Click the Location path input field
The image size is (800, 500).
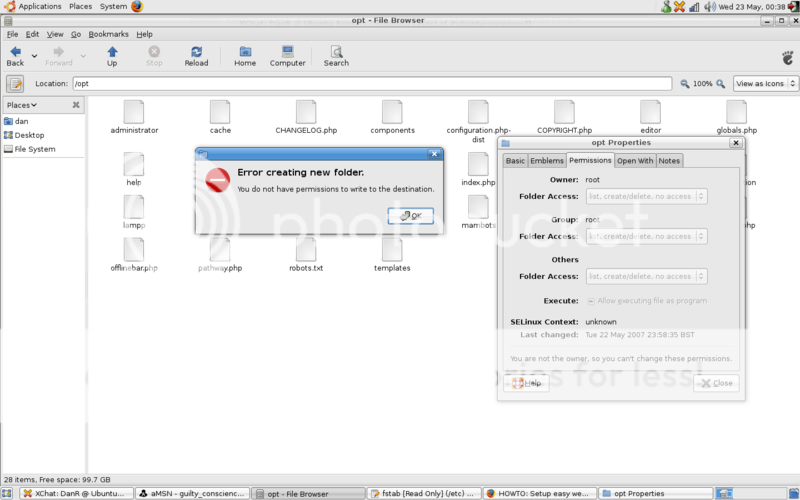(370, 84)
